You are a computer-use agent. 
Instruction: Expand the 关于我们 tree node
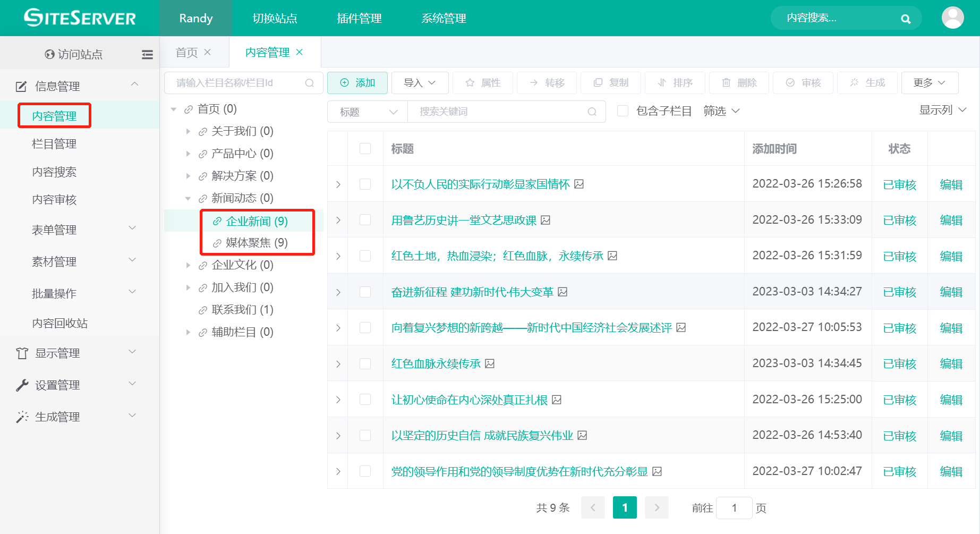click(188, 131)
